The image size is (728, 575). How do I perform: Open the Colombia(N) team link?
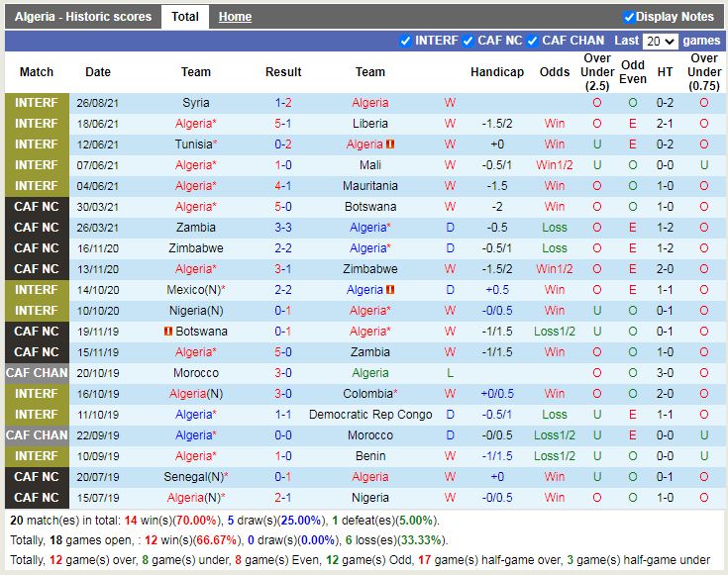coord(367,394)
